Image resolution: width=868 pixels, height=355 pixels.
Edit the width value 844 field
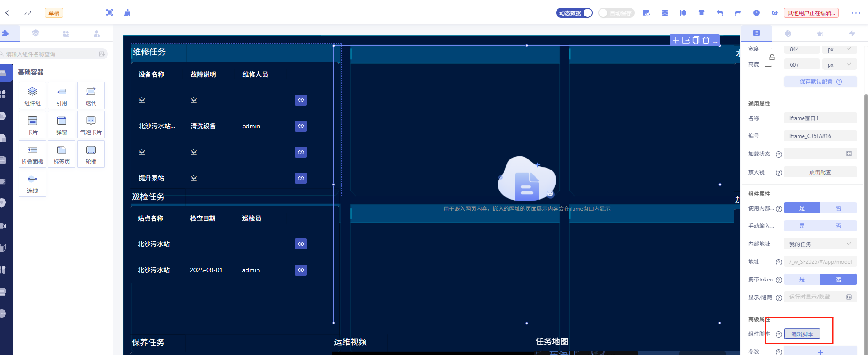[802, 49]
